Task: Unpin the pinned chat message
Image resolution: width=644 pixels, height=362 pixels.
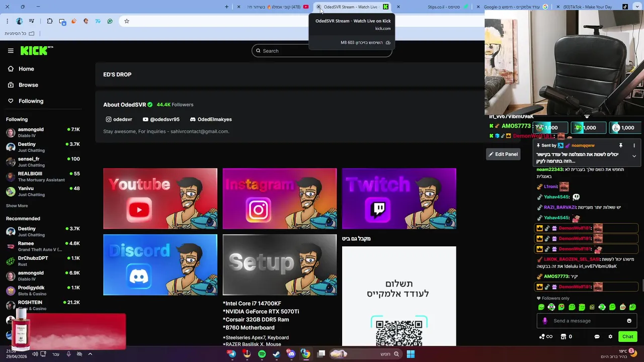Action: click(x=621, y=145)
